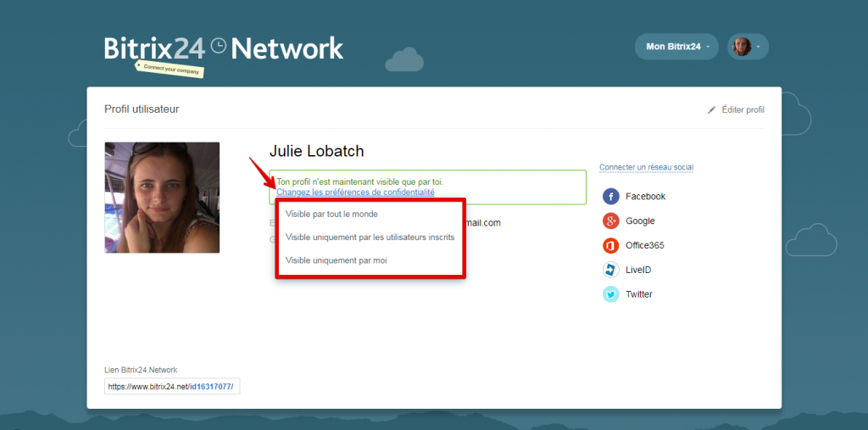Click the LiveID icon
The height and width of the screenshot is (430, 868).
click(610, 270)
